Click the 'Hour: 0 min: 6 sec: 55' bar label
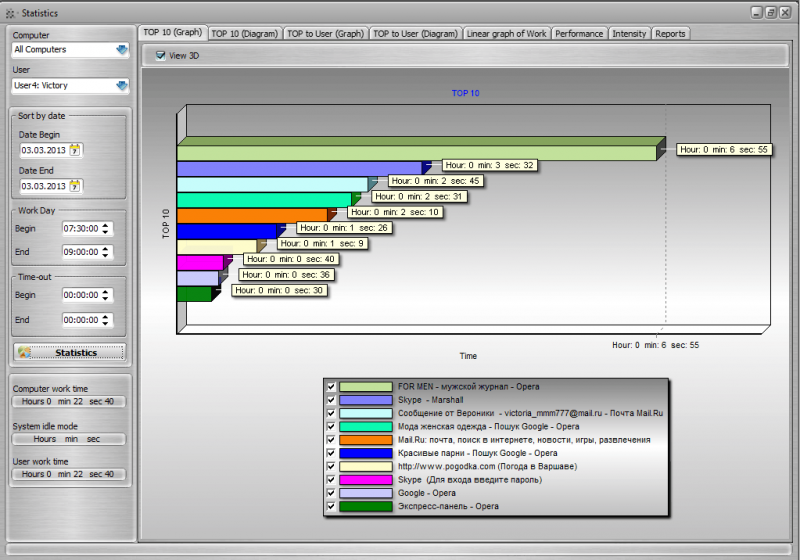Screen dimensions: 800x560 [x=723, y=149]
